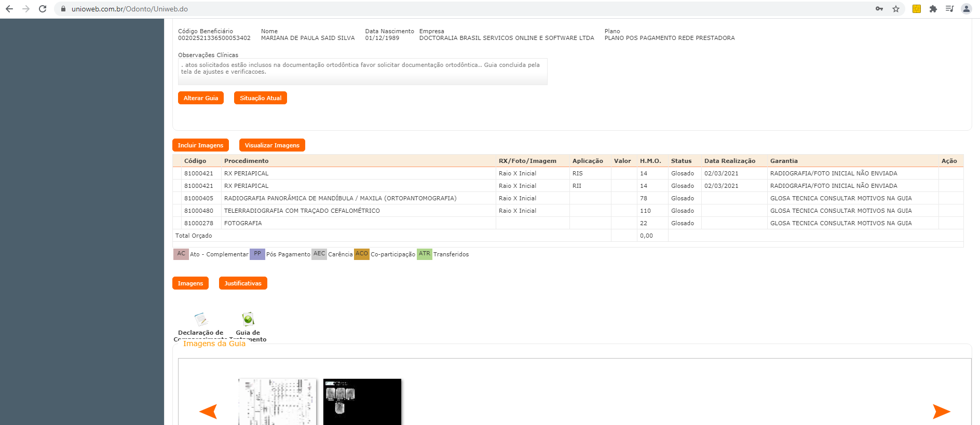Click code 81000405 in the table
Screen dimensions: 980x425
point(199,198)
